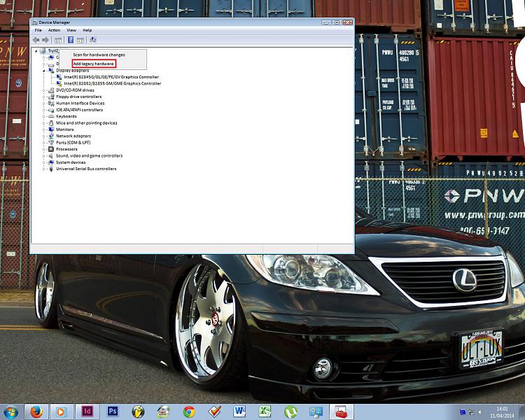Expand the Human Interface Devices node

[x=44, y=104]
